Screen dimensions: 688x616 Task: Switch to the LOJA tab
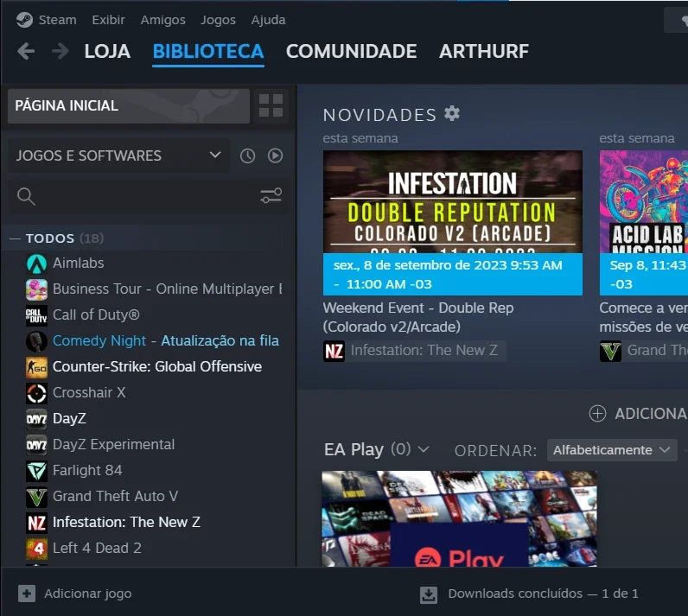[x=107, y=51]
